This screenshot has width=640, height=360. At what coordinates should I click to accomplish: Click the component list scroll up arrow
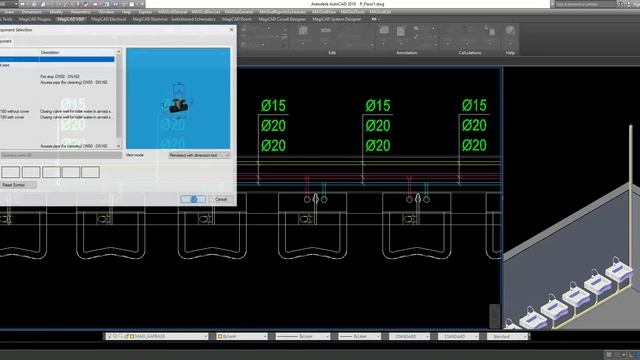118,52
